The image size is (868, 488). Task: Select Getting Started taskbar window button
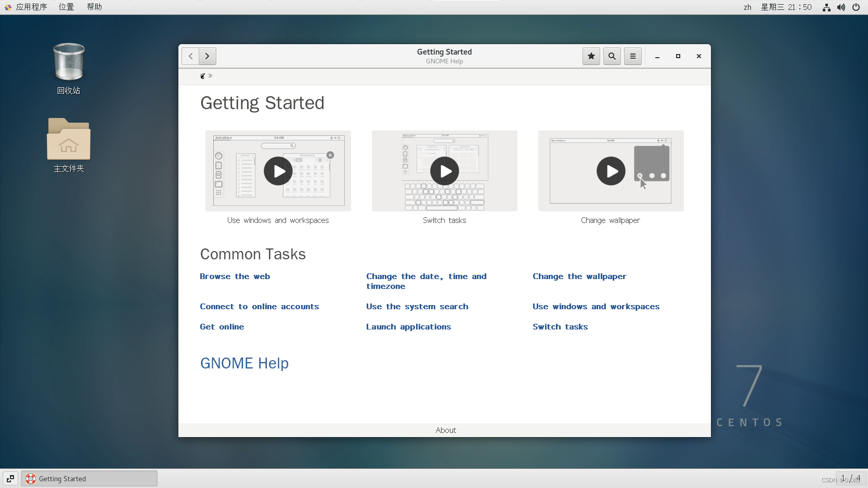tap(89, 479)
